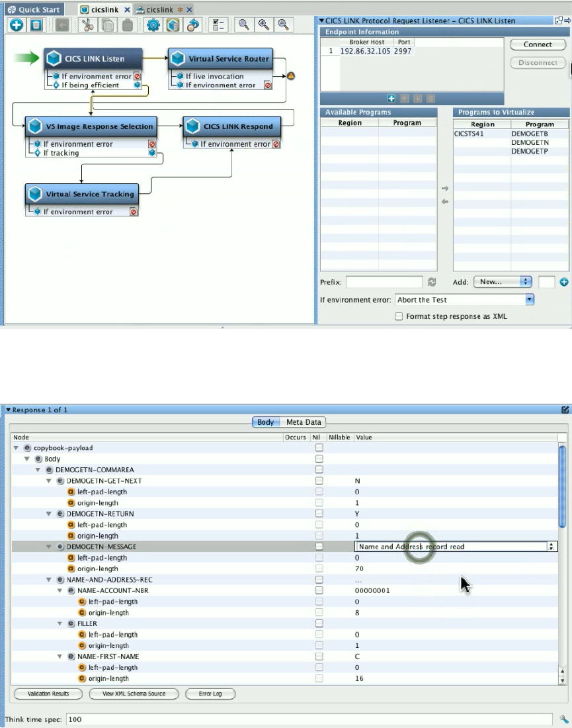Click the checklist toolbar icon
Screen dimensions: 572x728
[218, 24]
